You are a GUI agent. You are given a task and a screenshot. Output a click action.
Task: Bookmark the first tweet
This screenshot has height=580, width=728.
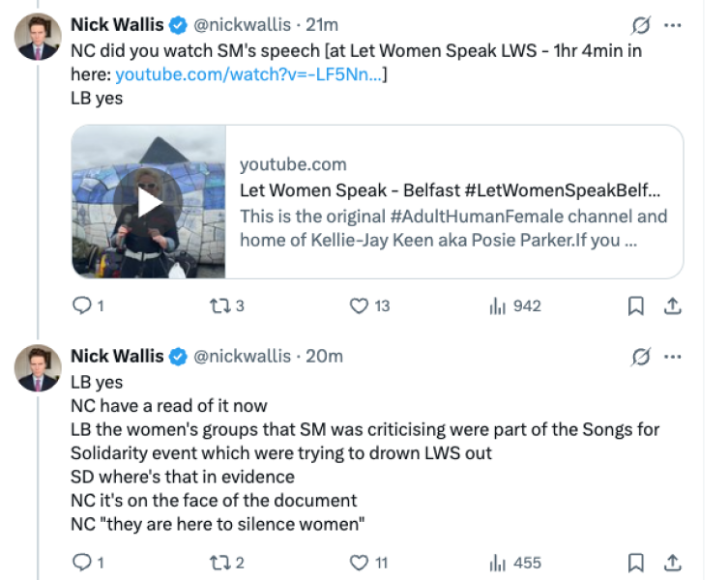pos(636,306)
